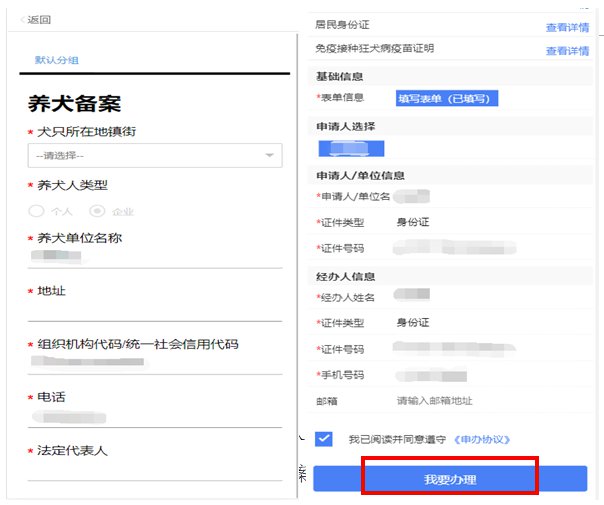Click the 邮箱 email input field

480,400
